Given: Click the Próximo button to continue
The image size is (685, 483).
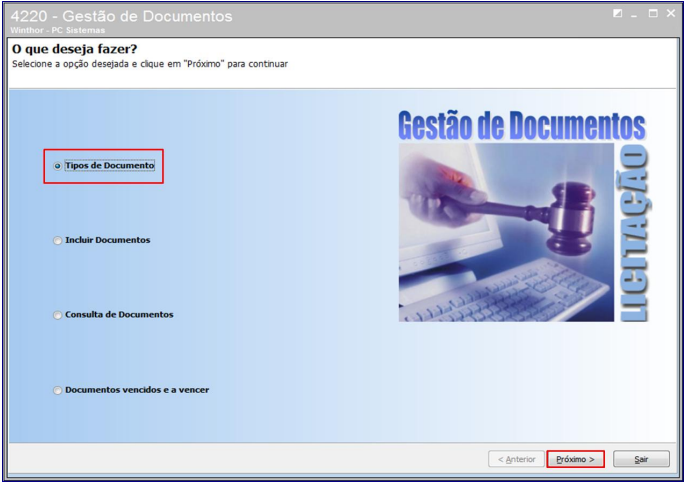Looking at the screenshot, I should [575, 459].
